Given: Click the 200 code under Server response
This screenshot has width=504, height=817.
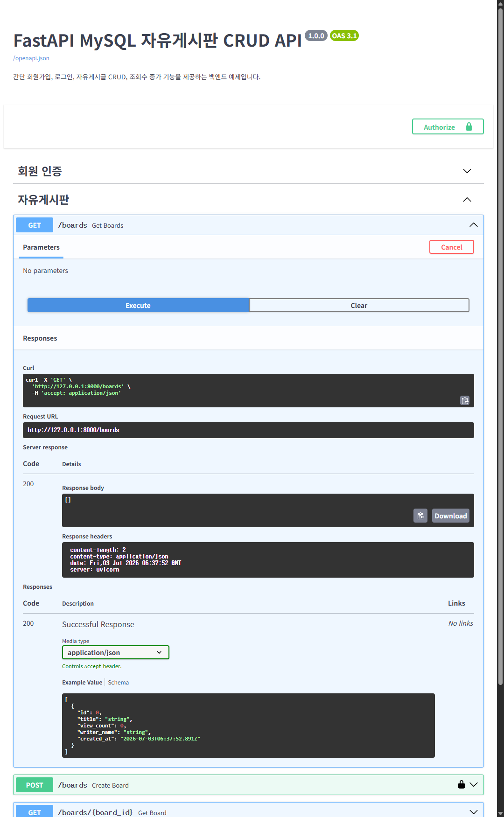Looking at the screenshot, I should click(28, 484).
